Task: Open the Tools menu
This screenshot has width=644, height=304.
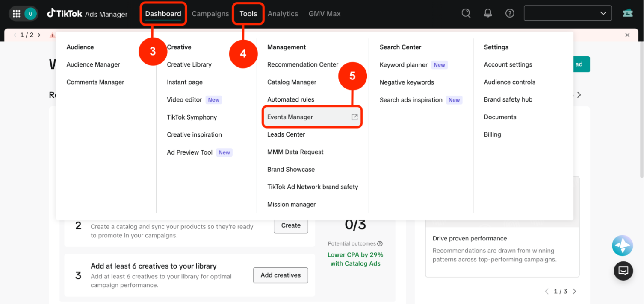Action: pos(248,14)
